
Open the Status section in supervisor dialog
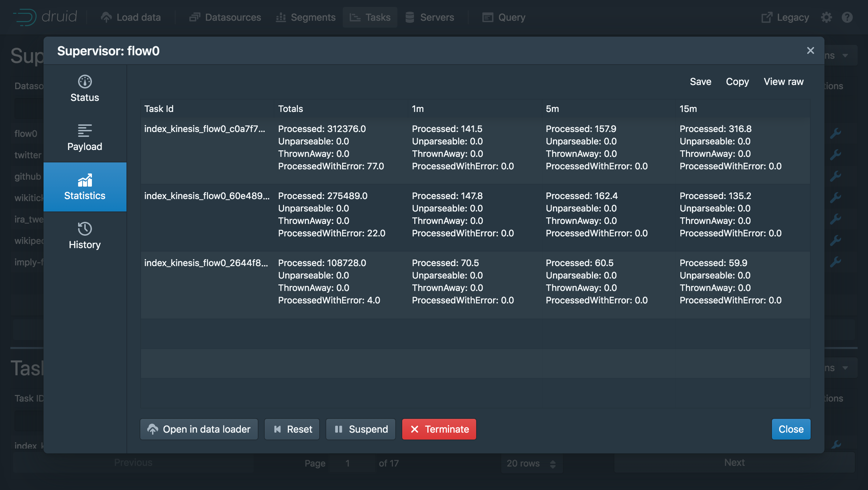point(85,89)
